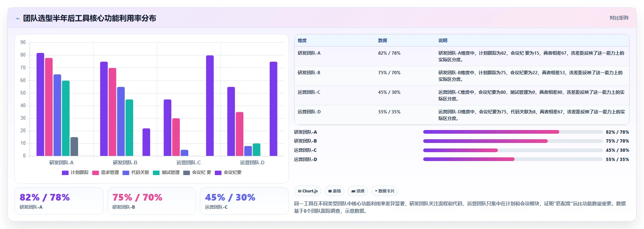This screenshot has height=229, width=644.
Task: Select the 进度 tag chip
Action: click(x=358, y=191)
